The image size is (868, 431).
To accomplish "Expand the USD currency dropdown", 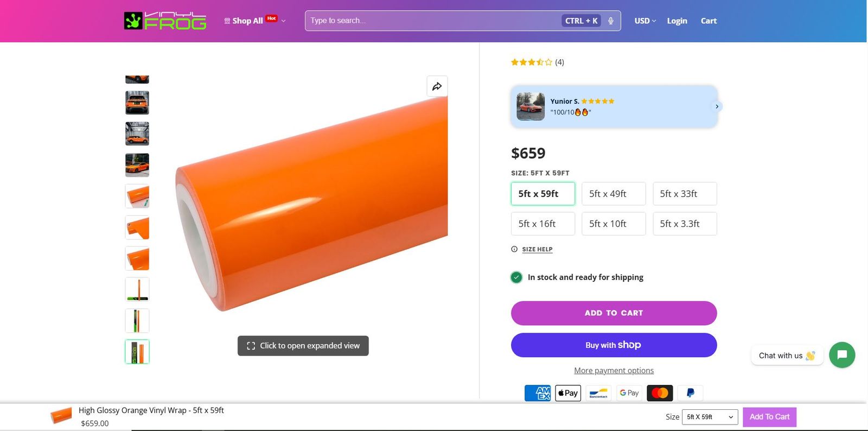I will (645, 21).
